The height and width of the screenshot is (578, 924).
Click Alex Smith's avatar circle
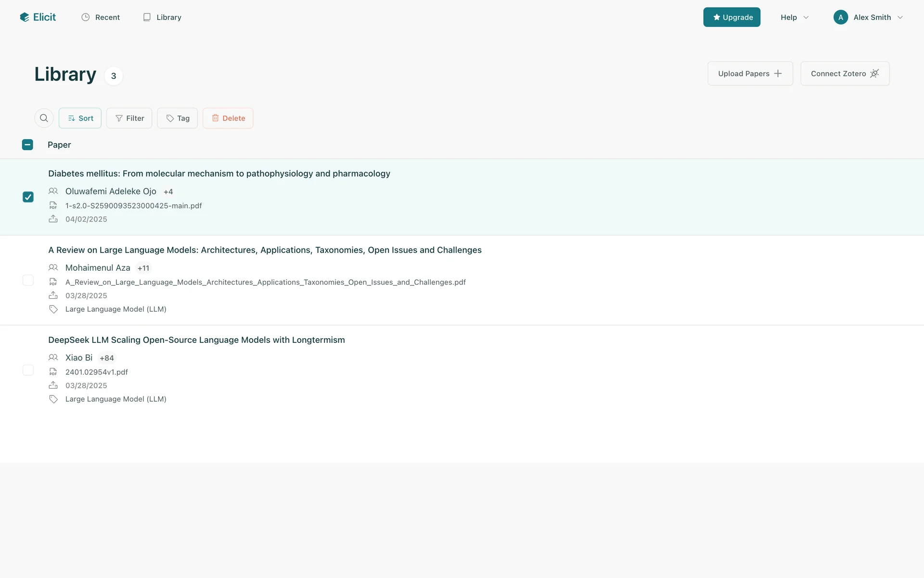pos(840,17)
